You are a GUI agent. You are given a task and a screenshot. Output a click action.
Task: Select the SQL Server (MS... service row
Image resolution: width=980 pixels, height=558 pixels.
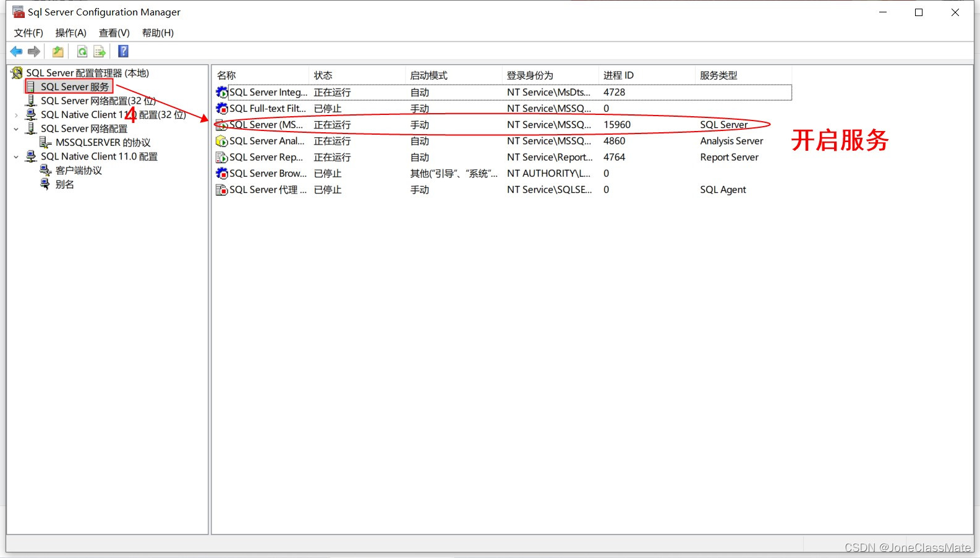coord(503,125)
